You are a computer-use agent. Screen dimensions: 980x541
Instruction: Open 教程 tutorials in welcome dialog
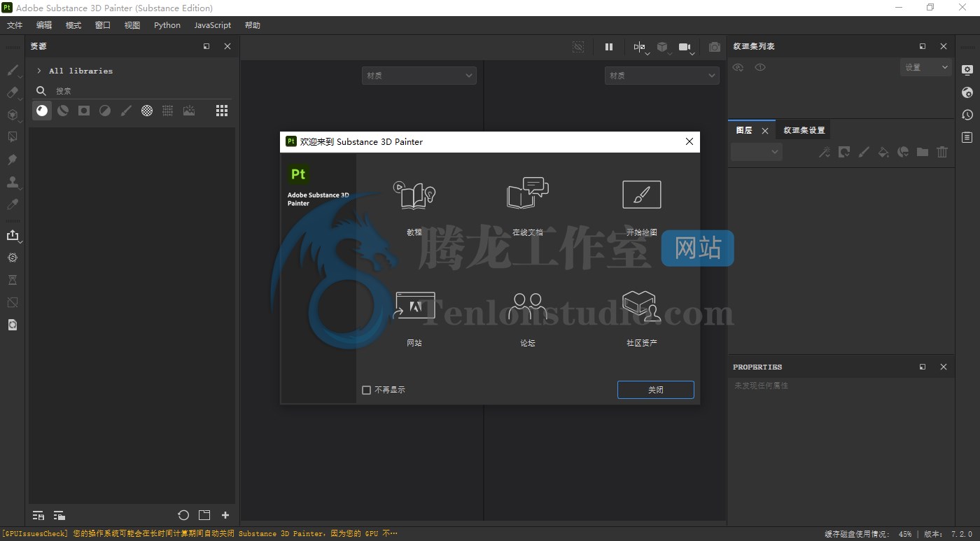[414, 204]
